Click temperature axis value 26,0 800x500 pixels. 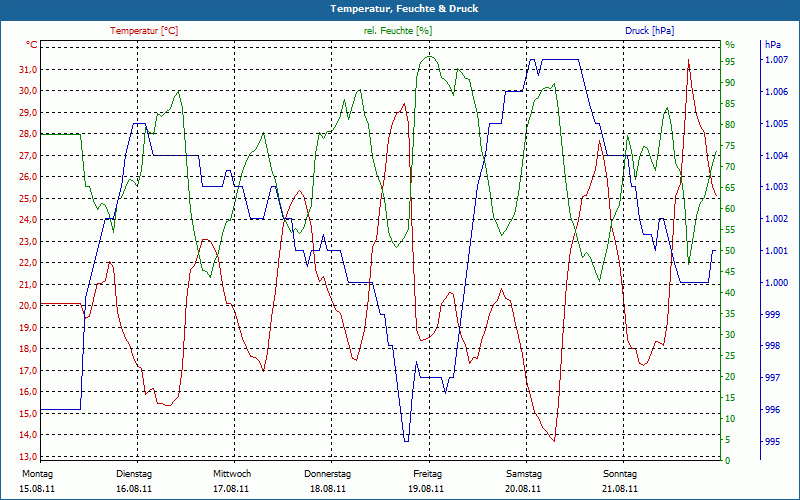pyautogui.click(x=28, y=177)
